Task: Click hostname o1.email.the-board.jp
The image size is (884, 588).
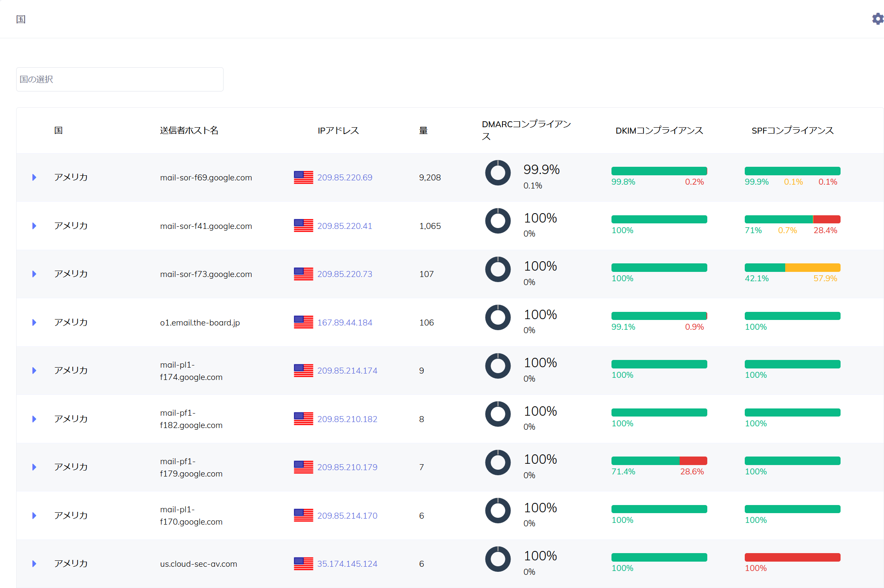Action: pyautogui.click(x=200, y=323)
